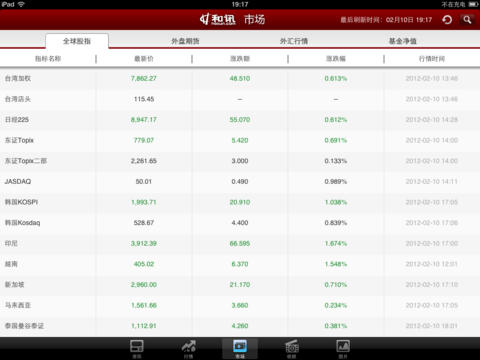Open the 日经225 index row
Screen dimensions: 480x360
coord(240,120)
